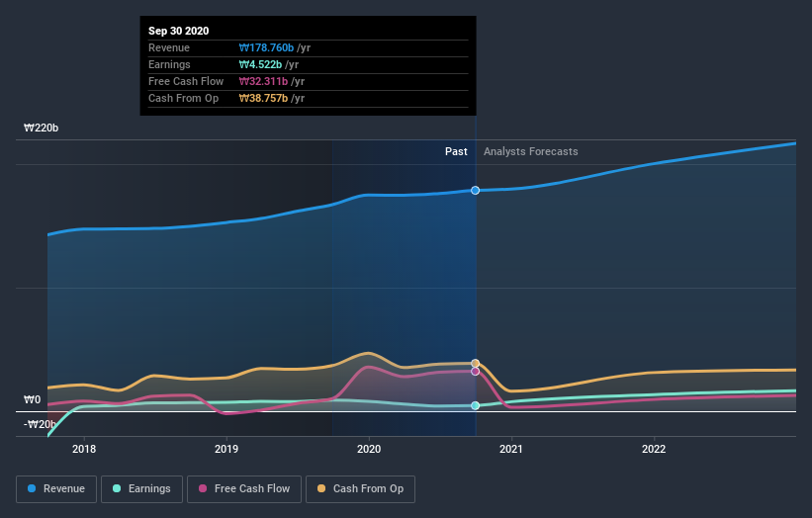
Task: Click the ₩32.311b free cash flow value
Action: (x=263, y=81)
